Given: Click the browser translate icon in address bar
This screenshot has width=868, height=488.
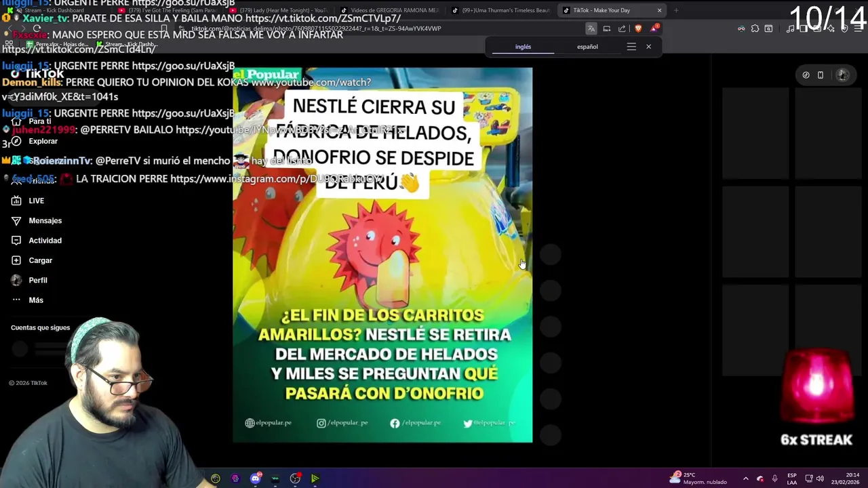Looking at the screenshot, I should click(591, 28).
